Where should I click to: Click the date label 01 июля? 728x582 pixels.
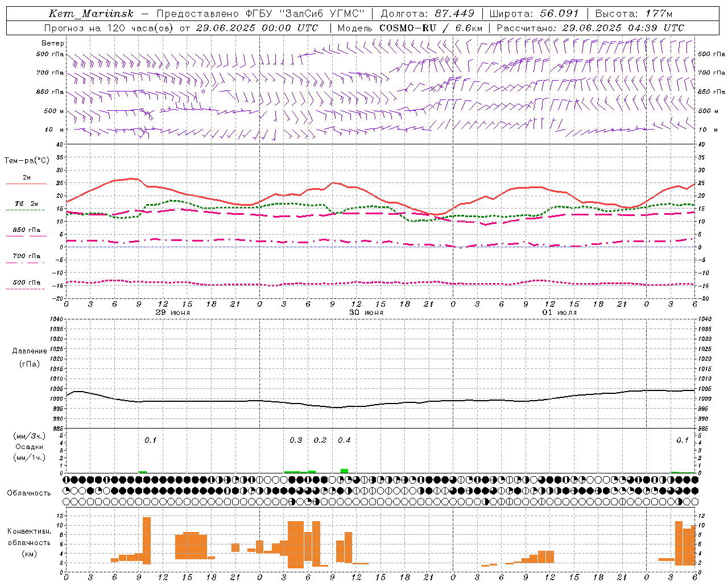pyautogui.click(x=560, y=313)
